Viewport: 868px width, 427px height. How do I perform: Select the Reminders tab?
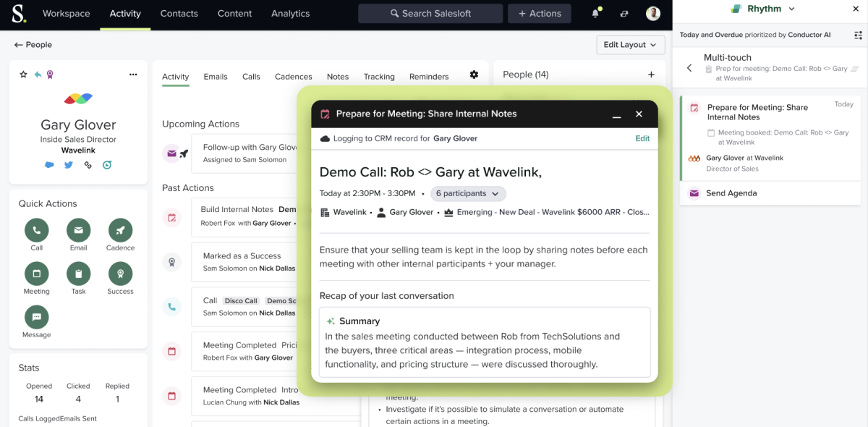pos(429,77)
